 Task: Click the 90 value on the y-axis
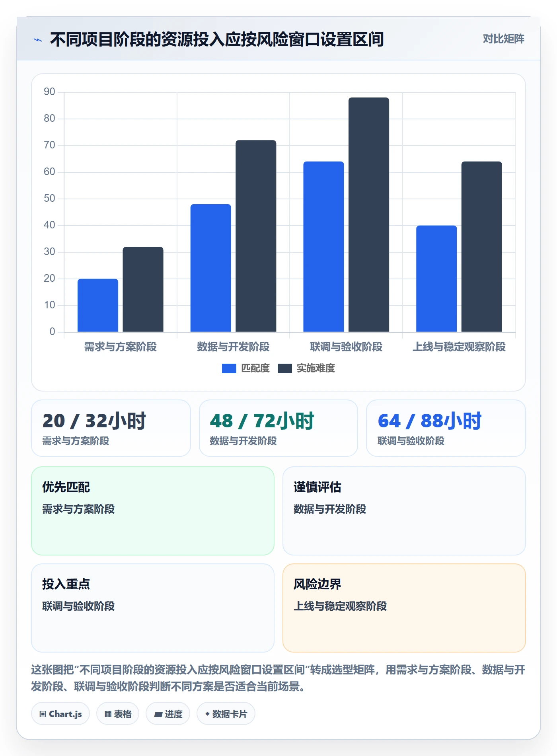[49, 92]
